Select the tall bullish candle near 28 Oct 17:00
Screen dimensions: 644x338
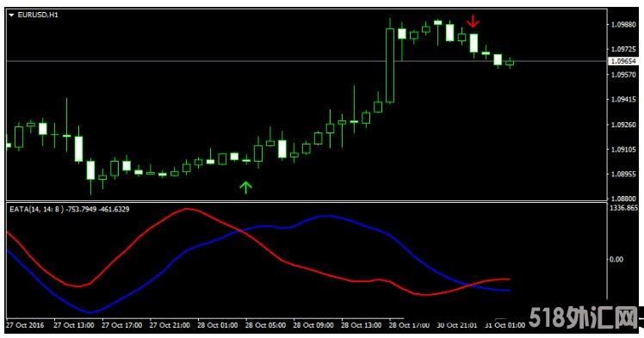pyautogui.click(x=390, y=65)
